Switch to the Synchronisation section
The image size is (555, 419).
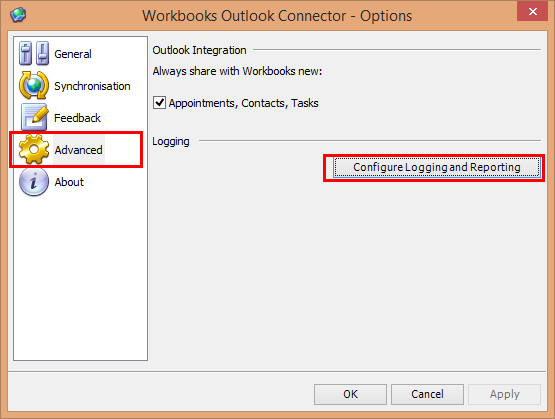pyautogui.click(x=92, y=86)
